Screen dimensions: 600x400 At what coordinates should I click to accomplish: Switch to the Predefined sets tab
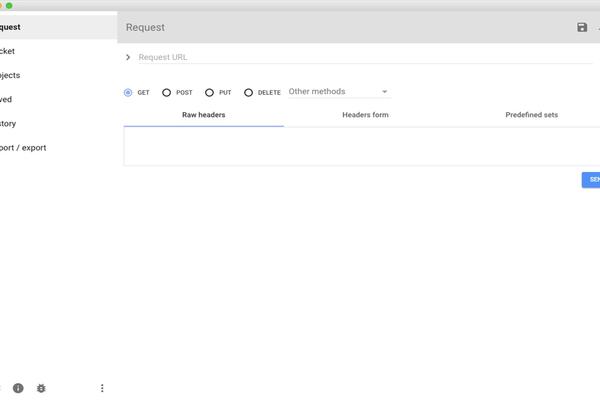pos(531,115)
